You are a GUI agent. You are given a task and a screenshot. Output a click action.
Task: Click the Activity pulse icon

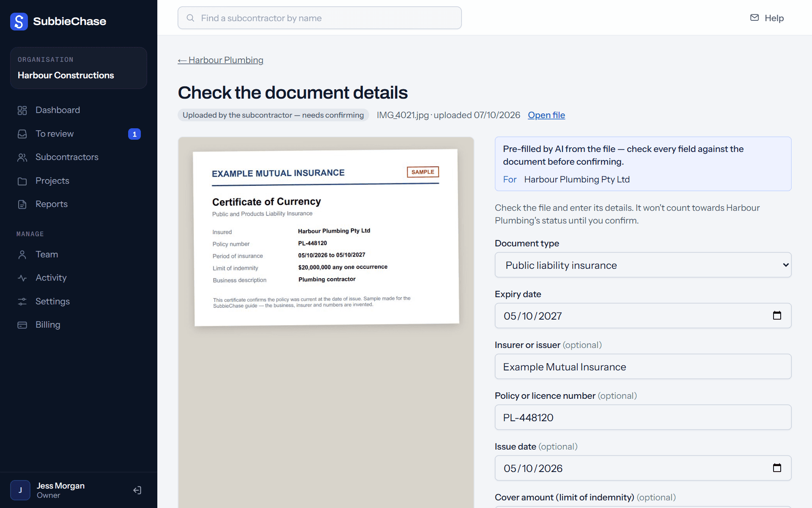[x=22, y=278]
